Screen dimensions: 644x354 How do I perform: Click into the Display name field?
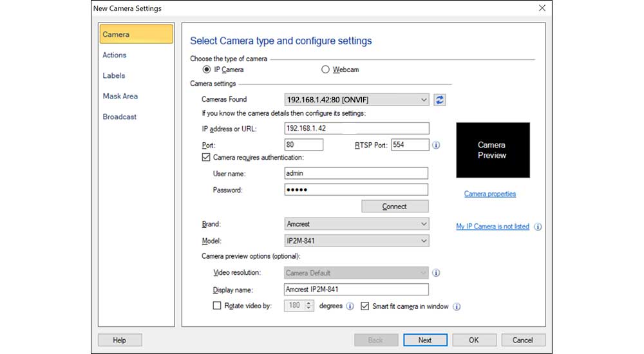(x=355, y=290)
